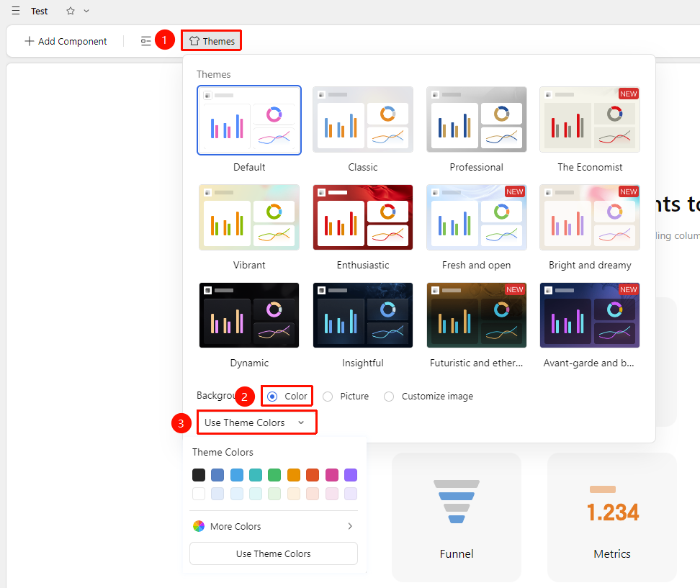Viewport: 700px width, 588px height.
Task: Star the Test dashboard as favorite
Action: point(71,11)
